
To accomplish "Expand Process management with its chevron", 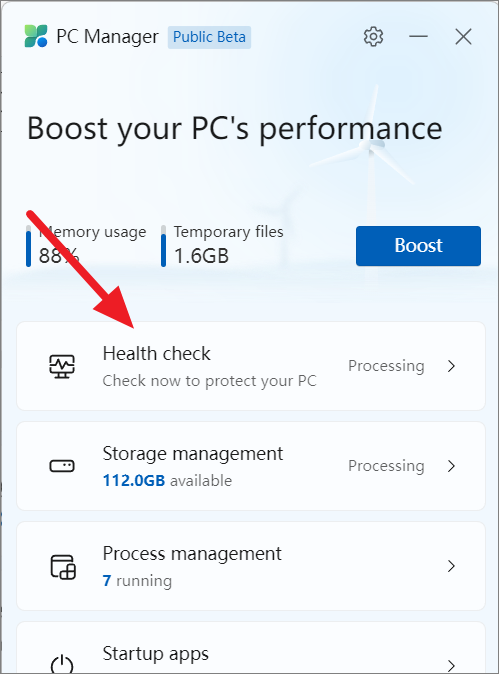I will [451, 566].
